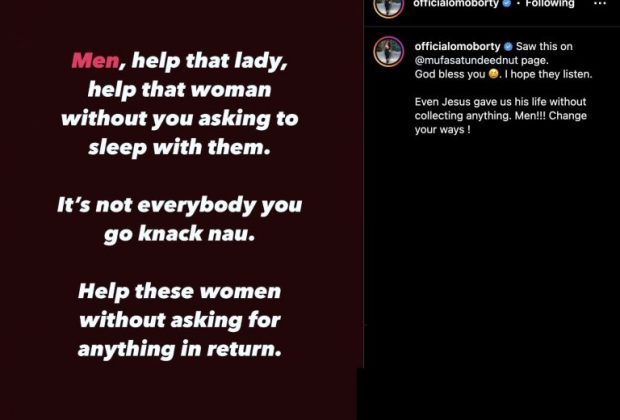Select the 'Even Jesus gave us' caption line
Image resolution: width=620 pixels, height=420 pixels.
(500, 102)
